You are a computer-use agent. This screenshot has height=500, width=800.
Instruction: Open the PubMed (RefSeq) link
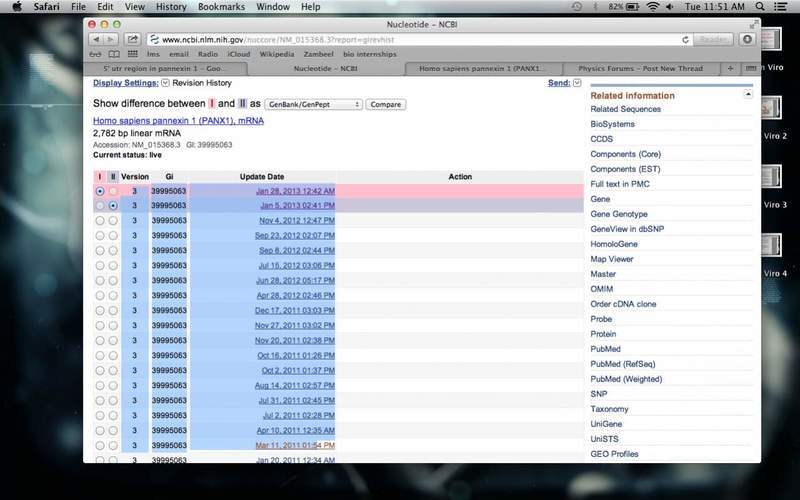622,364
